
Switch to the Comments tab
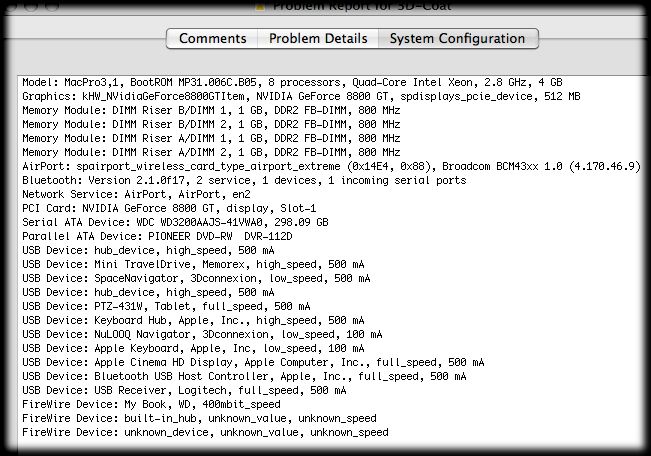tap(212, 39)
